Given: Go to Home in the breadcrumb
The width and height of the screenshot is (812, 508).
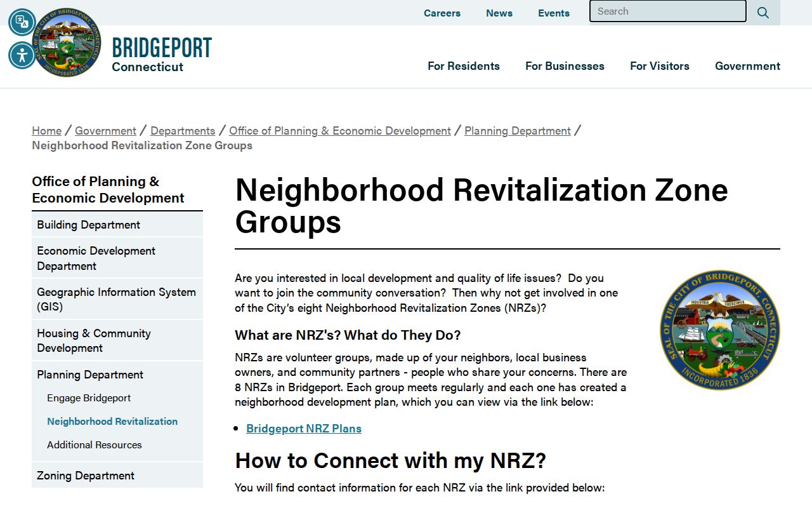Looking at the screenshot, I should (47, 131).
